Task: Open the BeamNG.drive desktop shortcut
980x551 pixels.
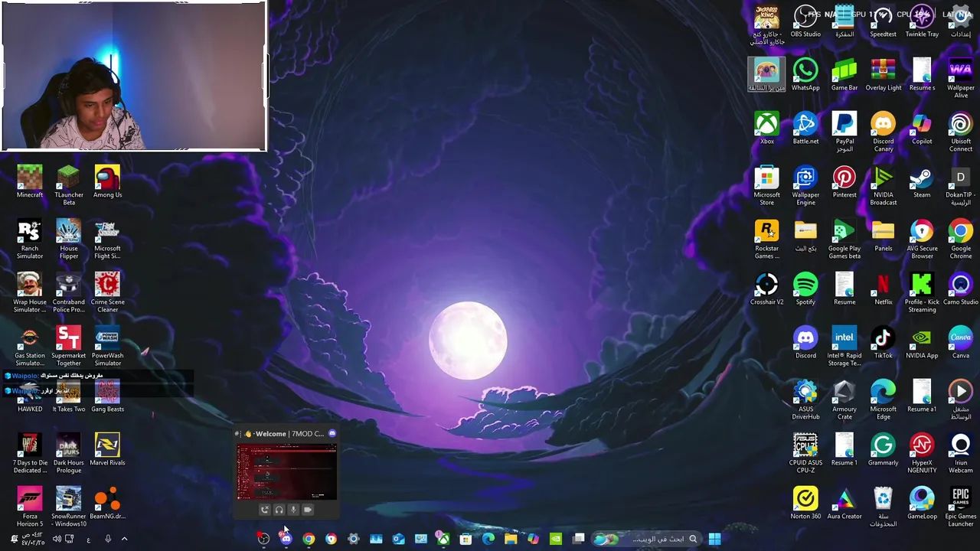Action: click(x=107, y=503)
